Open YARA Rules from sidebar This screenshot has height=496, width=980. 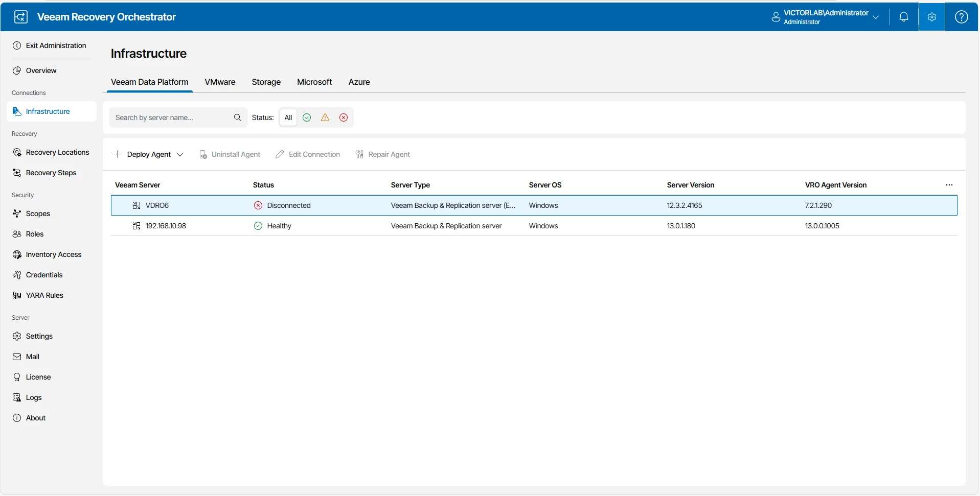(44, 295)
